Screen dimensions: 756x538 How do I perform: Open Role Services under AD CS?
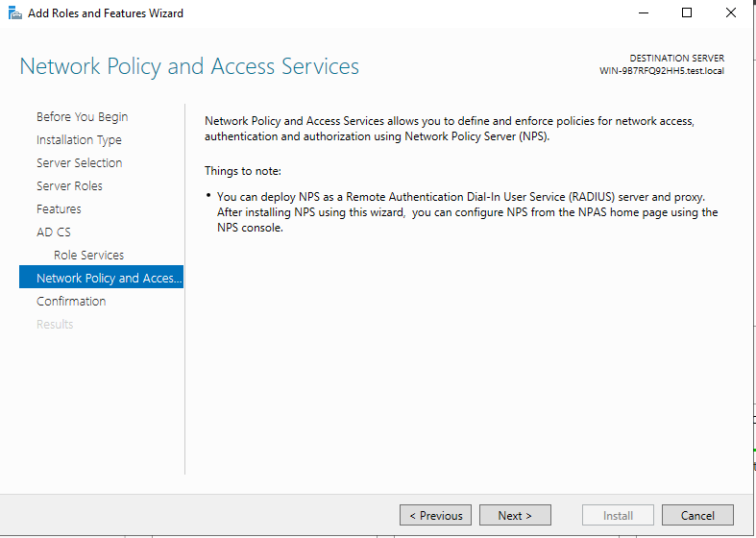click(88, 255)
